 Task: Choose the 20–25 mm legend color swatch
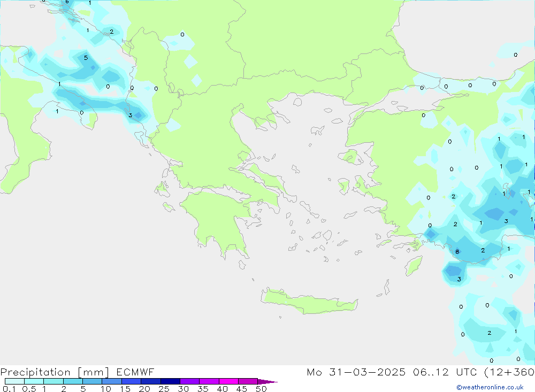pos(150,381)
